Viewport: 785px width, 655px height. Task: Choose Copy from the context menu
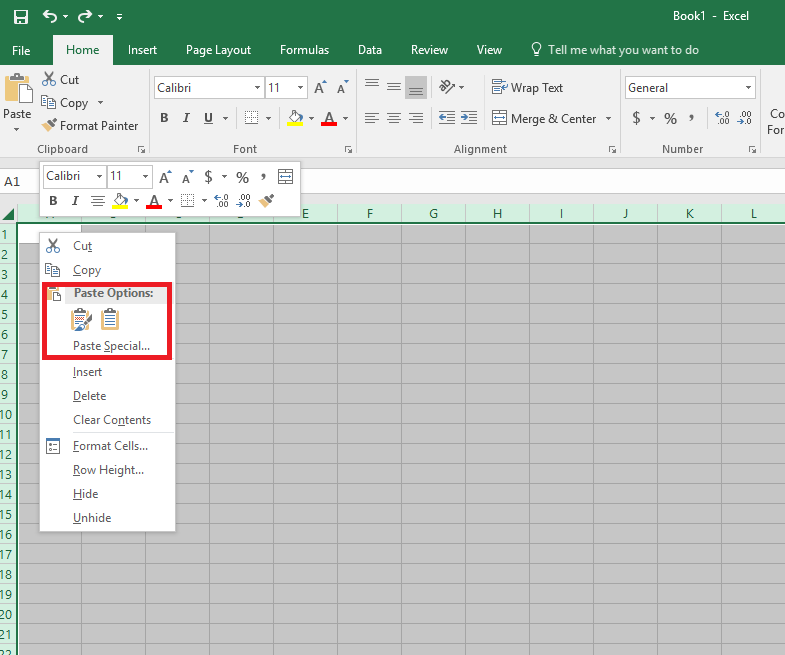108,270
